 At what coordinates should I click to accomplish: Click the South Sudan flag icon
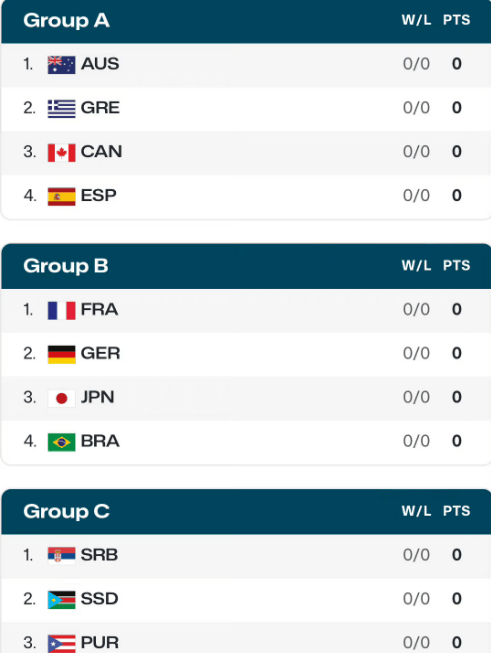pyautogui.click(x=62, y=600)
